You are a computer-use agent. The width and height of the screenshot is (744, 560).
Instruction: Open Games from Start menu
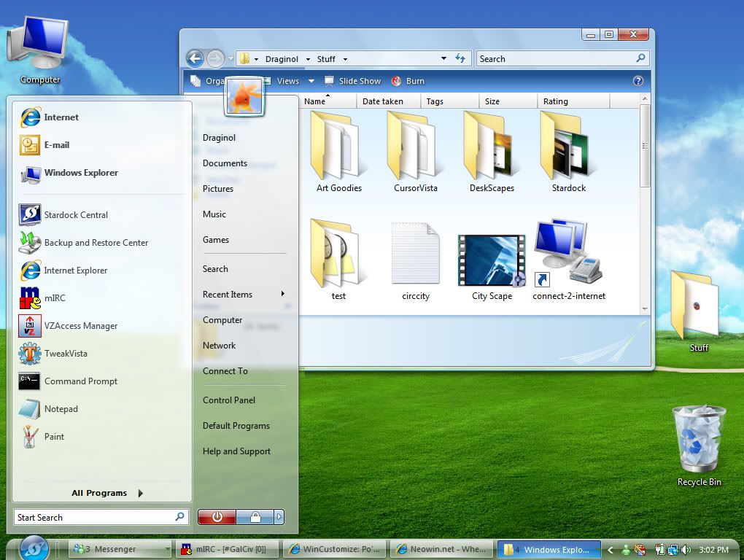[215, 240]
